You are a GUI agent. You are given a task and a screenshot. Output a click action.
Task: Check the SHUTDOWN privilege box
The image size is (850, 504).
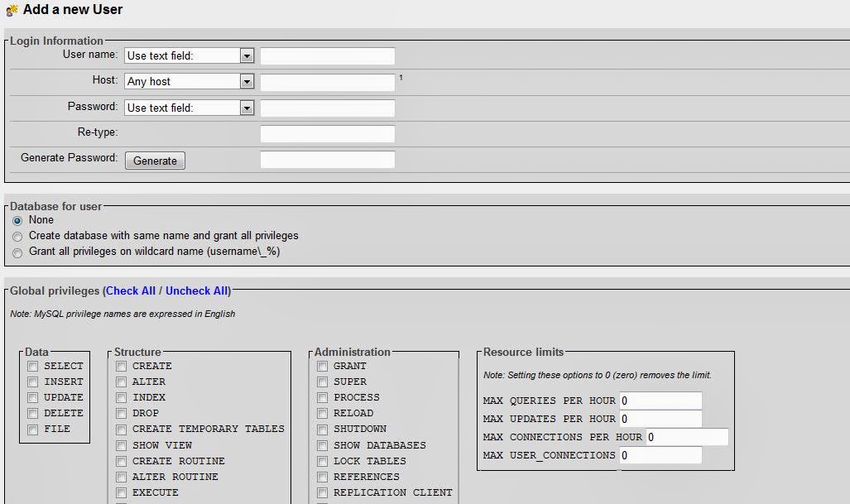(x=321, y=429)
